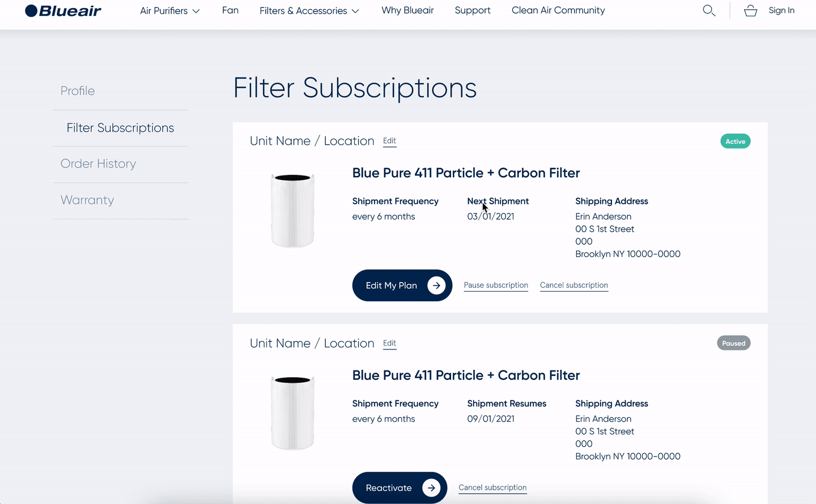816x504 pixels.
Task: Click the Filter Subscriptions page heading
Action: tap(355, 88)
